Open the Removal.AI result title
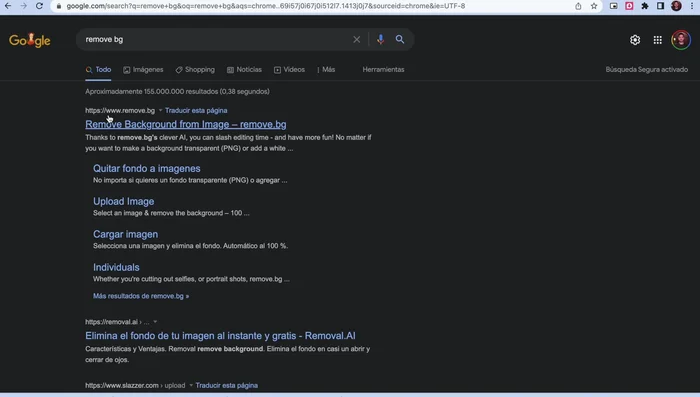This screenshot has width=700, height=397. 221,336
